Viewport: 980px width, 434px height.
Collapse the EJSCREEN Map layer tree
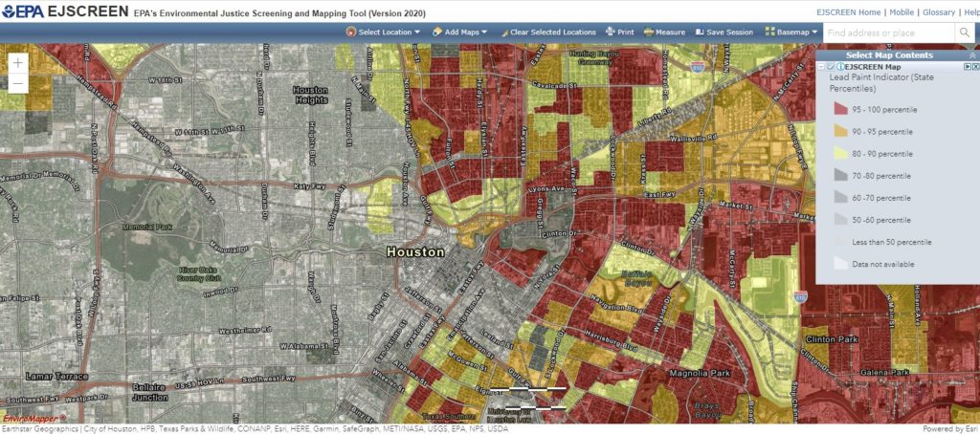tap(822, 67)
